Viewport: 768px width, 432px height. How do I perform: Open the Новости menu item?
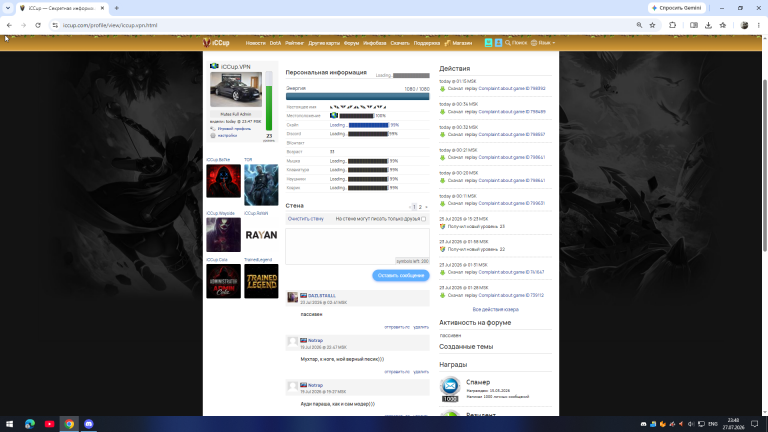255,43
